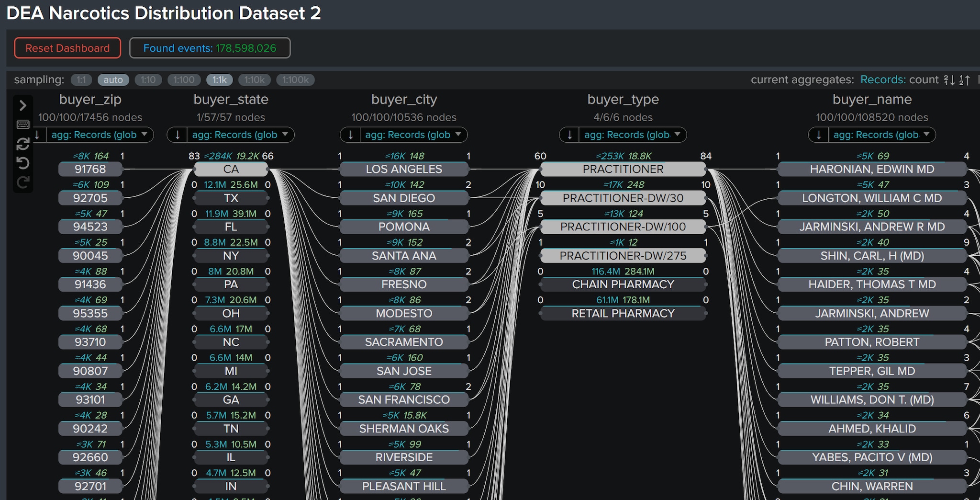Select the GA state node
This screenshot has height=500, width=980.
click(231, 399)
